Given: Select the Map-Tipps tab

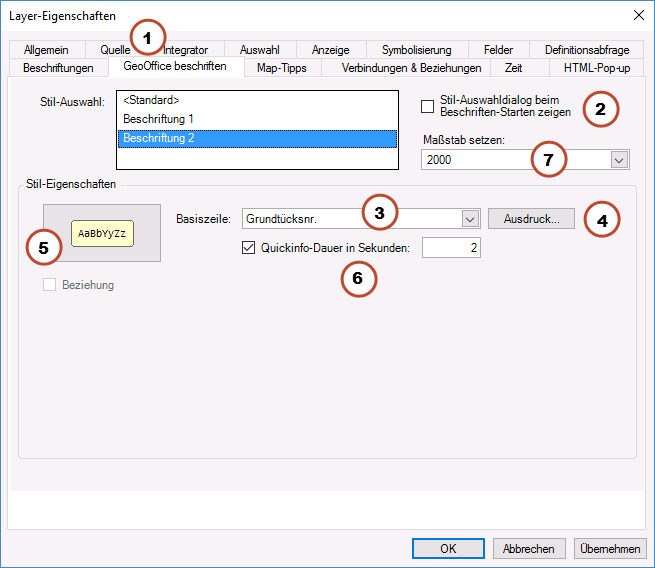Looking at the screenshot, I should pyautogui.click(x=281, y=68).
